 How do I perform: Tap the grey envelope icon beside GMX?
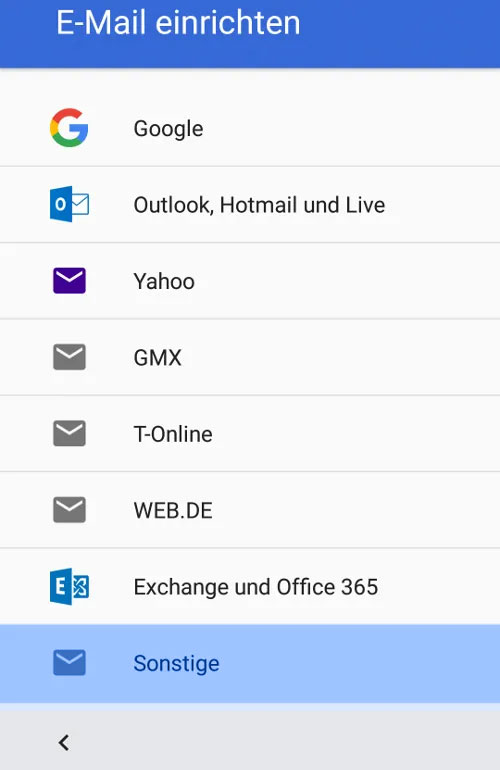[x=69, y=357]
